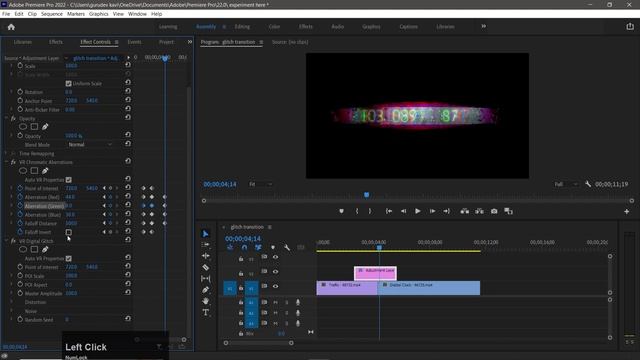Select pen mask tool under VR Digital Glitch
The width and height of the screenshot is (640, 360).
[x=45, y=249]
